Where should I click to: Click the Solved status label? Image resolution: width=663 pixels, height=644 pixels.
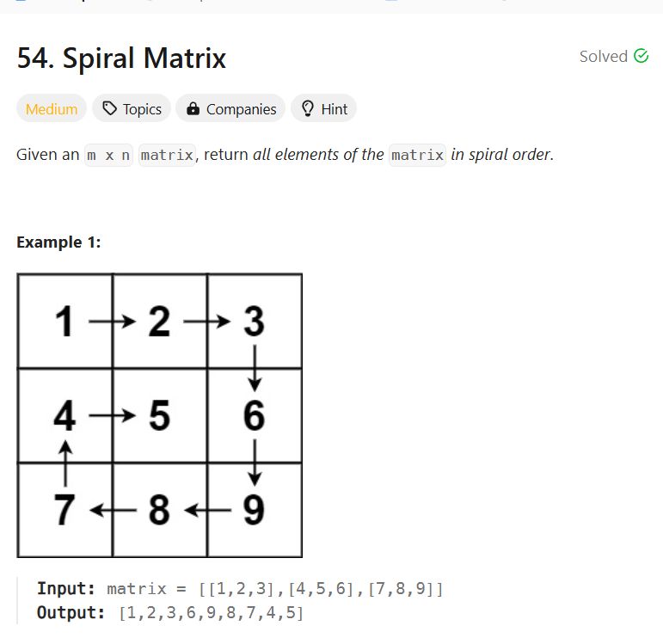604,56
